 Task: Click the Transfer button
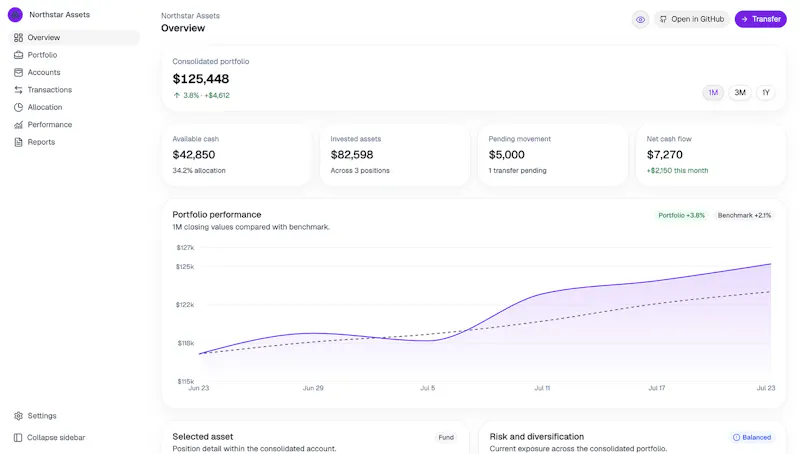point(760,19)
